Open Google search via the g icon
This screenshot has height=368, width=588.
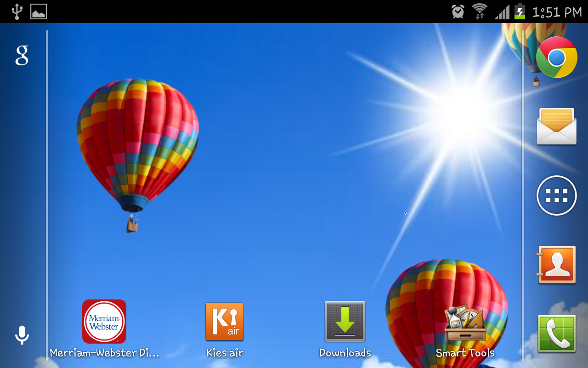coord(22,55)
